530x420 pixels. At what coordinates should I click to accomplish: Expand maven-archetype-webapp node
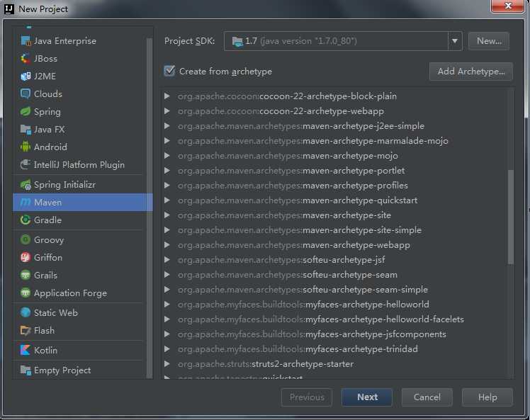[167, 244]
